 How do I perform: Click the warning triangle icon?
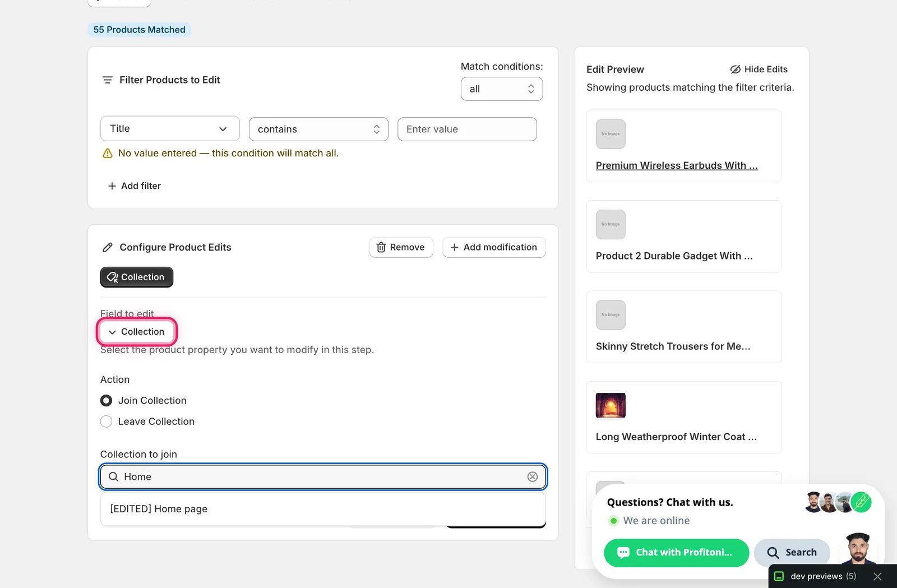[108, 153]
